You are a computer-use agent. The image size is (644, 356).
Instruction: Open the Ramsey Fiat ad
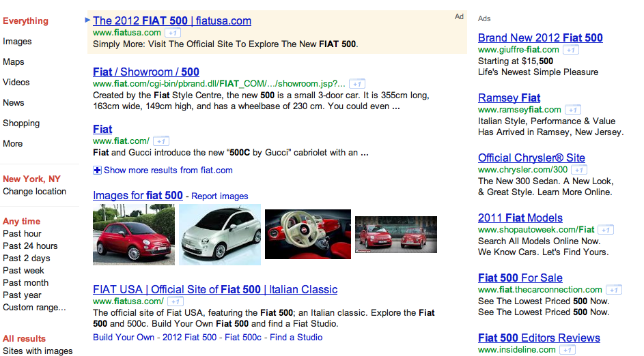pos(509,98)
